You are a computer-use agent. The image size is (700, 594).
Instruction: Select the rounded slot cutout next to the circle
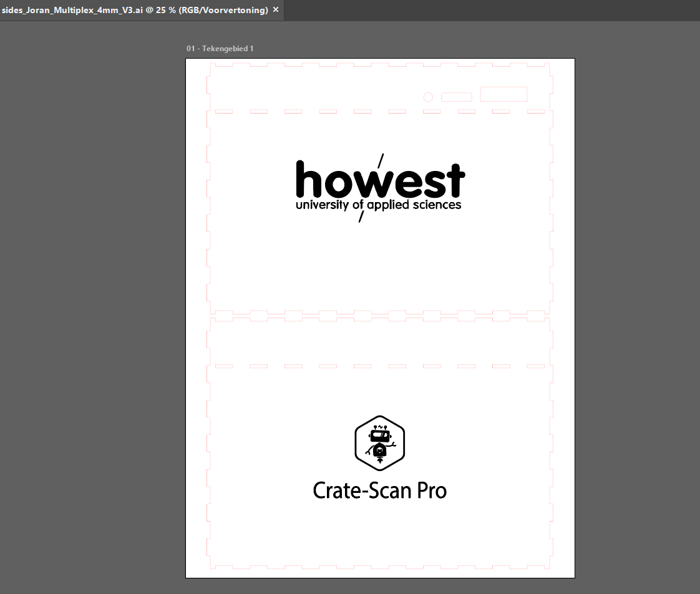point(456,97)
